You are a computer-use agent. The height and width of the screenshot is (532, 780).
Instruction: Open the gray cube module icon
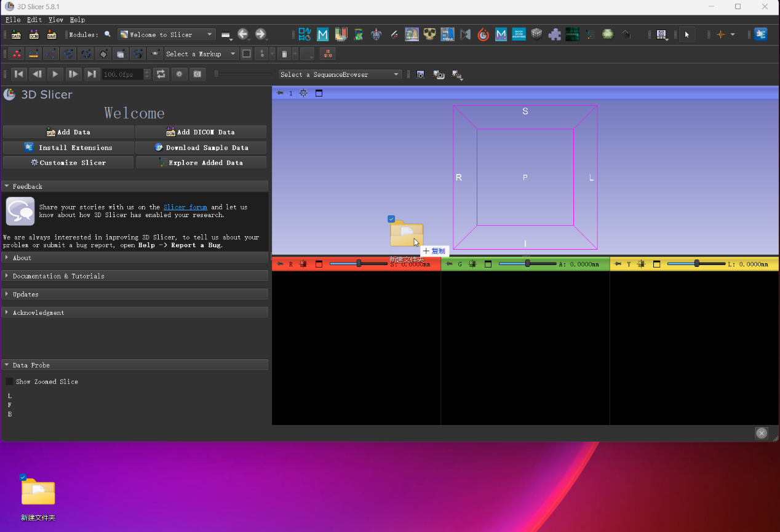tap(536, 34)
